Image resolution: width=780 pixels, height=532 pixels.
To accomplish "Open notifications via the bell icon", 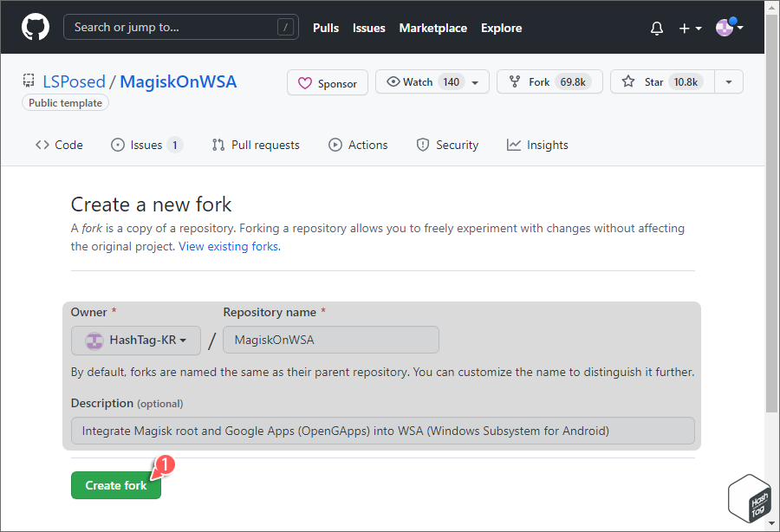I will click(x=656, y=28).
